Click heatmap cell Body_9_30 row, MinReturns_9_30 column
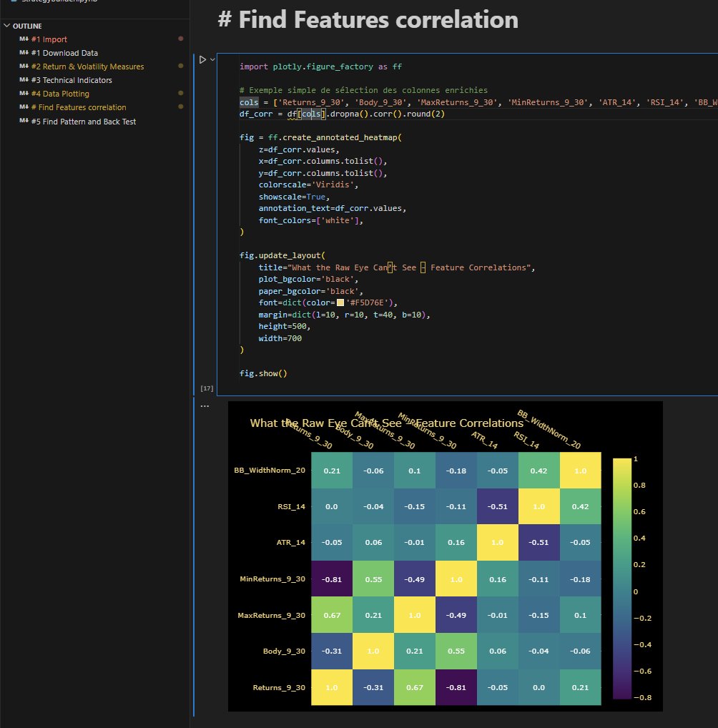This screenshot has width=718, height=728. click(x=456, y=651)
